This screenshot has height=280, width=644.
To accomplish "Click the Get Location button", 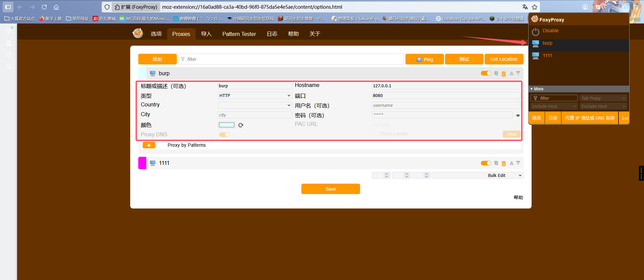I will point(503,59).
